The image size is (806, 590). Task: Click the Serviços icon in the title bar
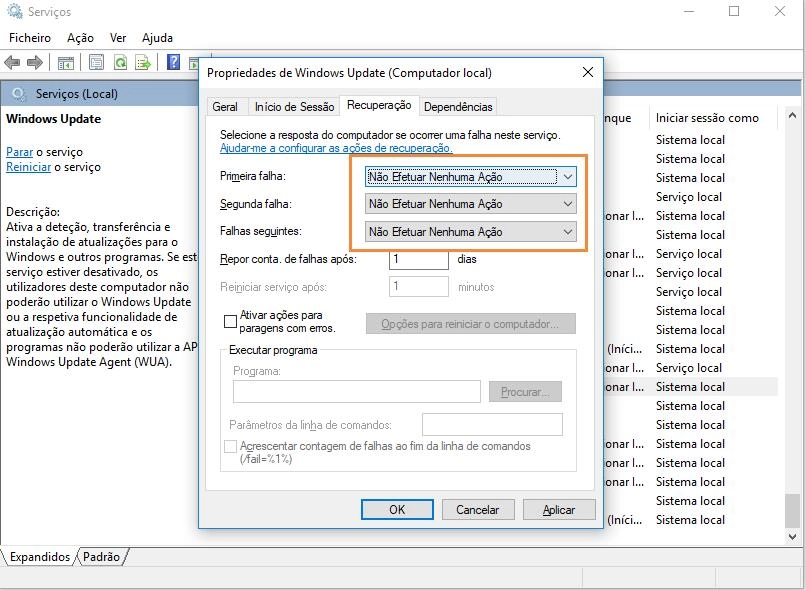(12, 11)
